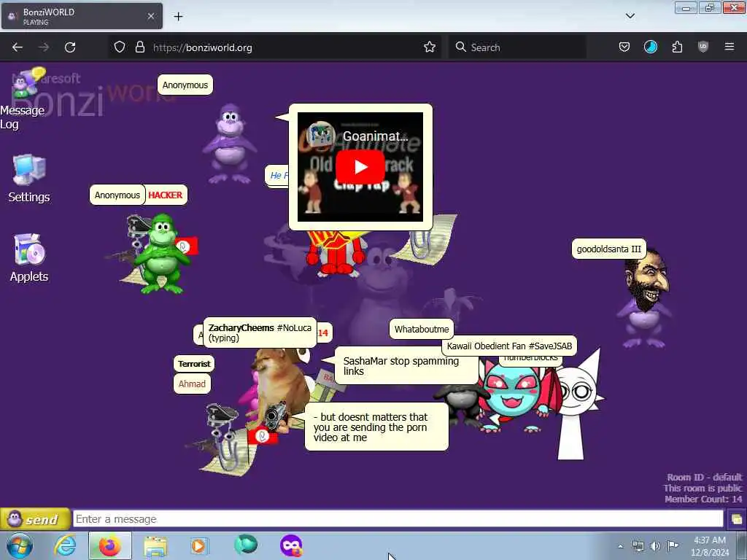
Task: Click the red HACKER tag
Action: coord(165,195)
